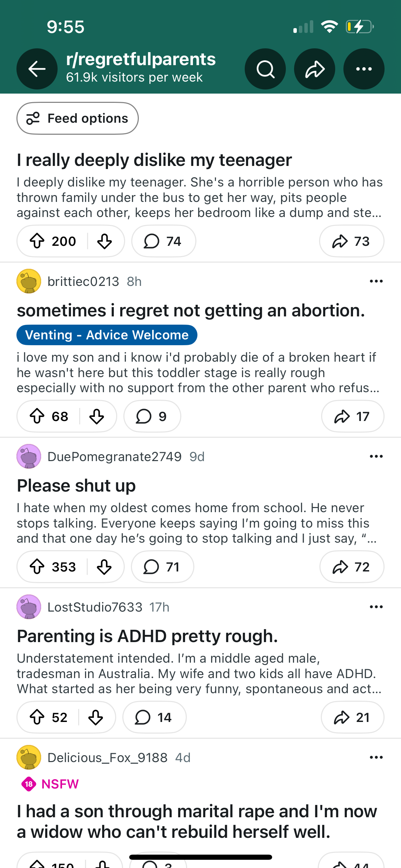Open overflow menu for LostStudio7633's post

(x=376, y=607)
